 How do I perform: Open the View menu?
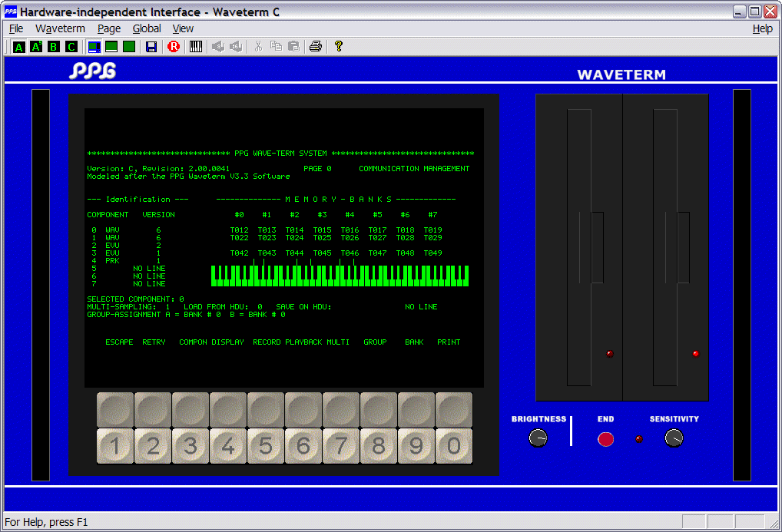coord(183,29)
